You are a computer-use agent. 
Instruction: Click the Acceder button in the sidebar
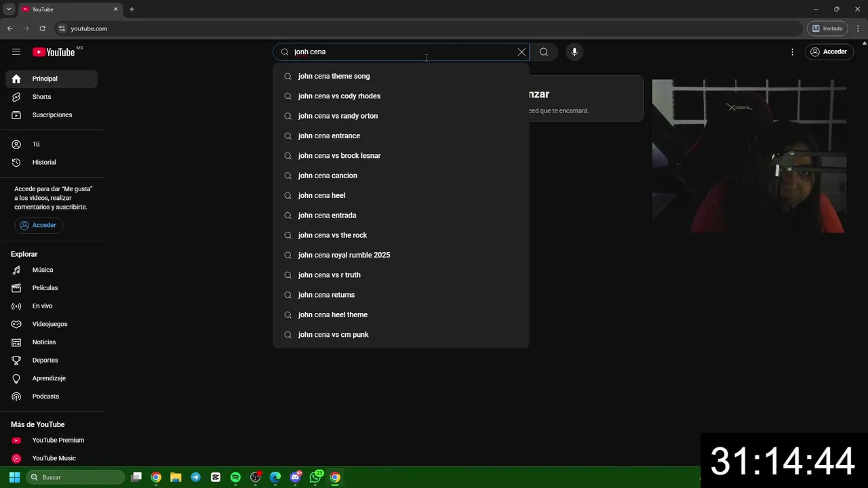[39, 225]
